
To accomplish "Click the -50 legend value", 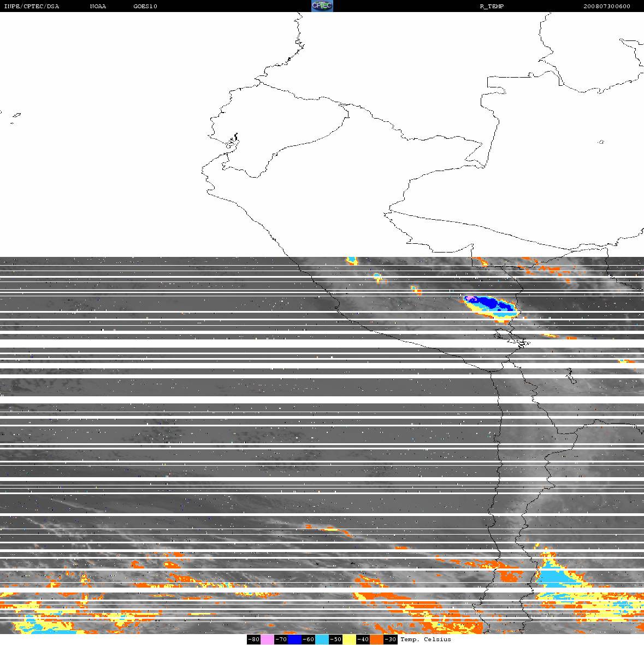I will [x=336, y=639].
